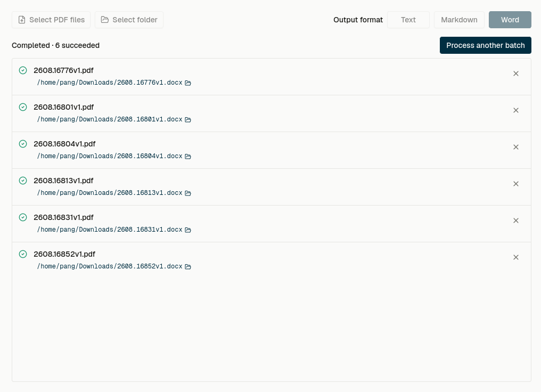Remove 2608.16801v1.pdf from the list

(x=516, y=110)
